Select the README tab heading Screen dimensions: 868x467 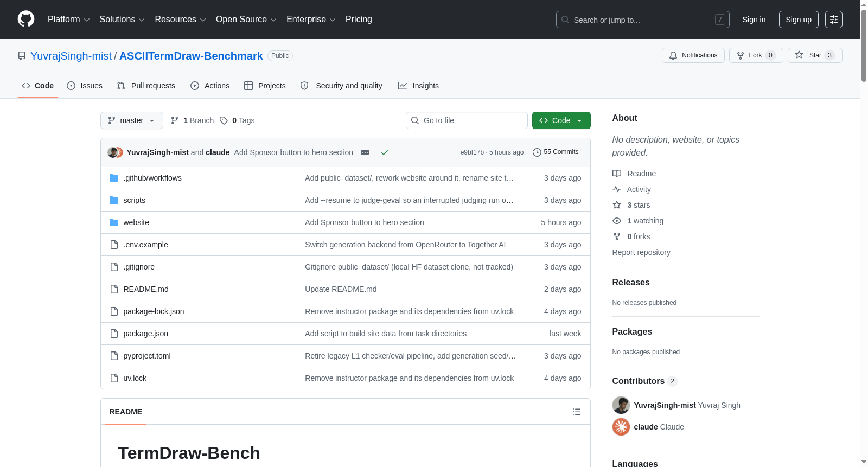coord(126,412)
